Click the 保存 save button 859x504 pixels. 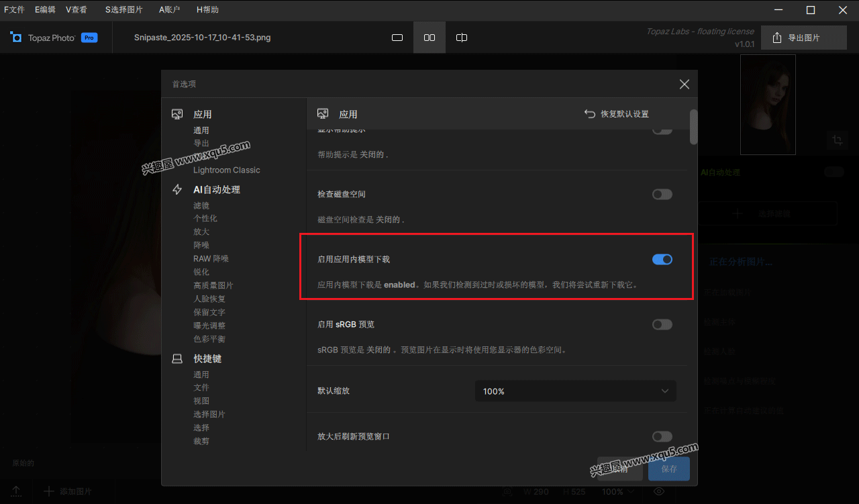point(668,469)
